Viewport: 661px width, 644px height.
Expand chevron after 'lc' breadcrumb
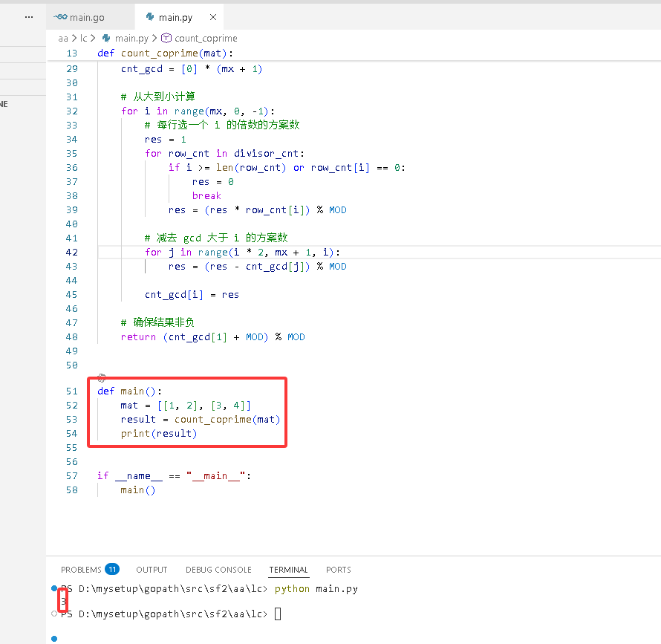coord(93,39)
